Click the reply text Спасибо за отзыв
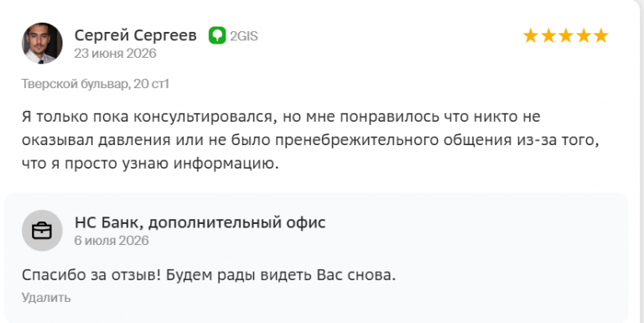The width and height of the screenshot is (644, 323). (x=209, y=275)
